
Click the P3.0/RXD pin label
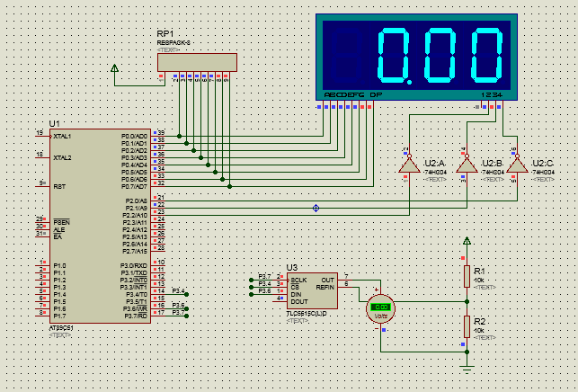(x=133, y=266)
